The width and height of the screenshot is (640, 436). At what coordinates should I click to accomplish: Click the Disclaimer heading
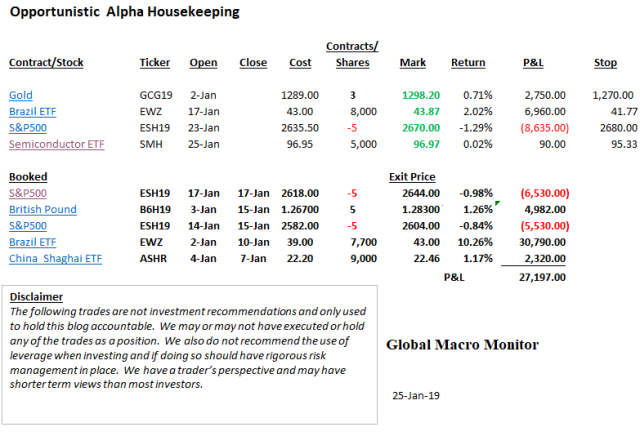35,297
